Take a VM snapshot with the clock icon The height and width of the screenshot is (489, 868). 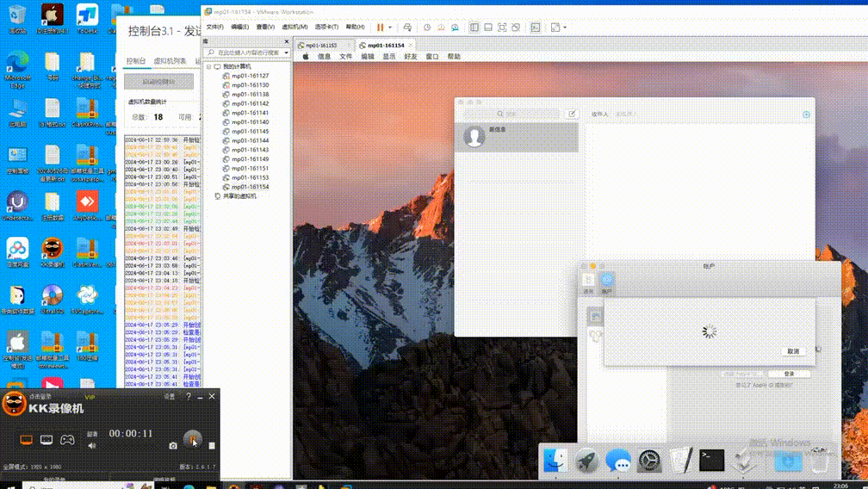click(x=427, y=27)
